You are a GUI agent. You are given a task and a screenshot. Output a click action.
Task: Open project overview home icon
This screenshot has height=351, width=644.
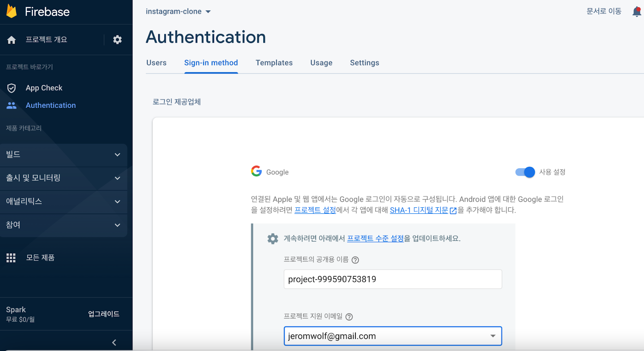pos(12,39)
